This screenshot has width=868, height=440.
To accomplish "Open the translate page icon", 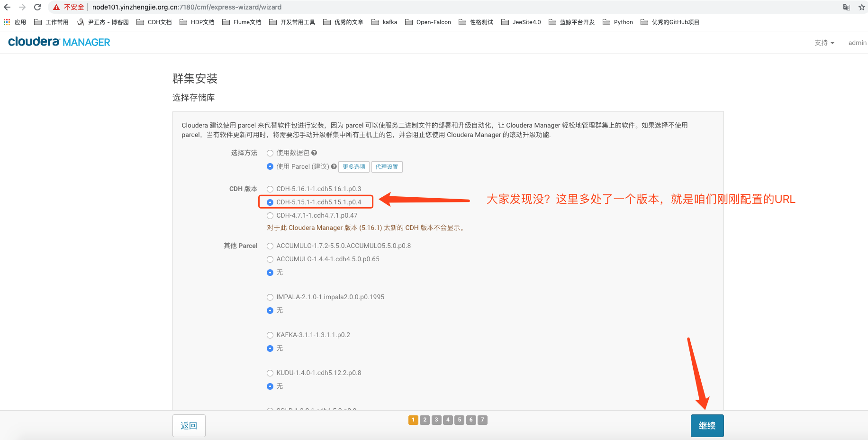I will click(x=846, y=7).
